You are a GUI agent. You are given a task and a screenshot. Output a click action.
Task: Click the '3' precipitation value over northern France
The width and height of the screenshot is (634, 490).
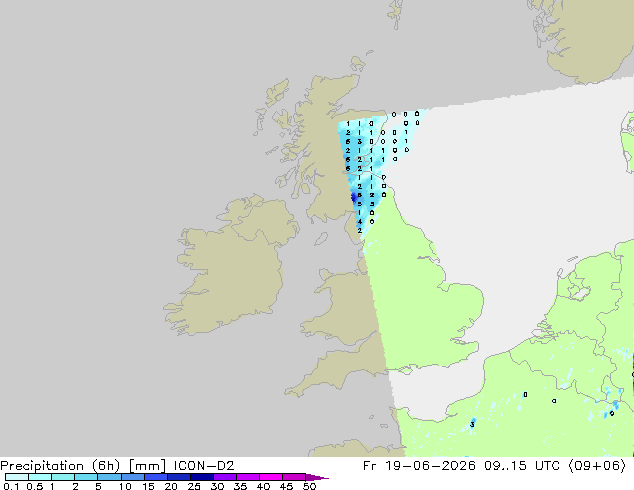coord(472,425)
